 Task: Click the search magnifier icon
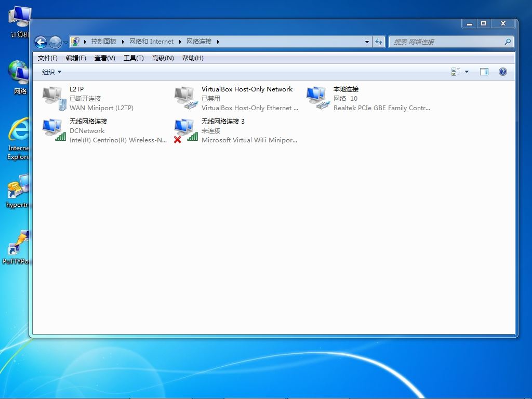(508, 42)
